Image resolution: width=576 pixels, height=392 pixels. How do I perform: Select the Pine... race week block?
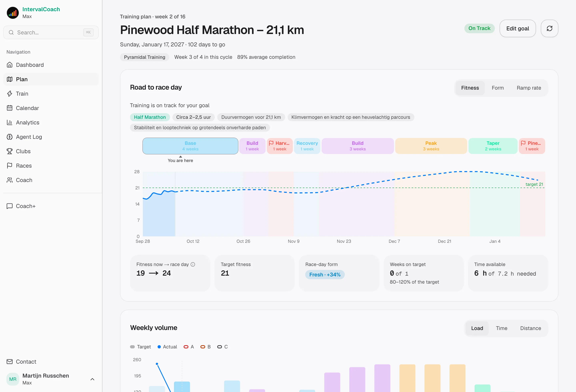click(x=532, y=146)
